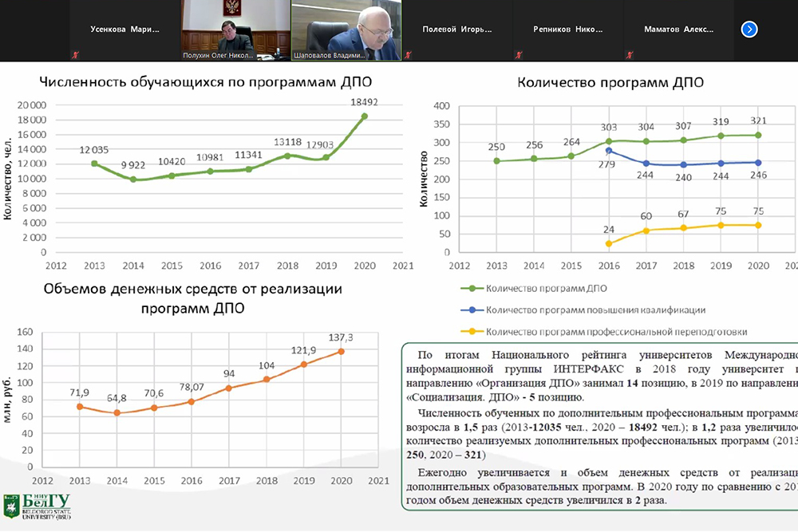Image resolution: width=798 pixels, height=532 pixels.
Task: Select Шаповалов Владимир video thumbnail
Action: point(346,30)
